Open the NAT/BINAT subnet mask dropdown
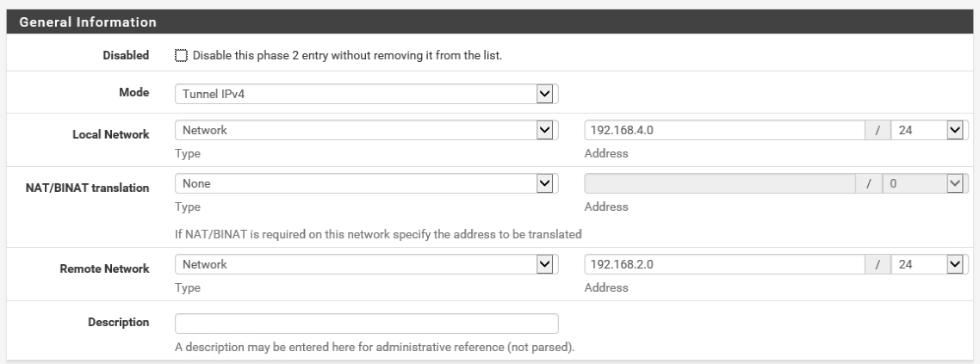 click(x=930, y=183)
